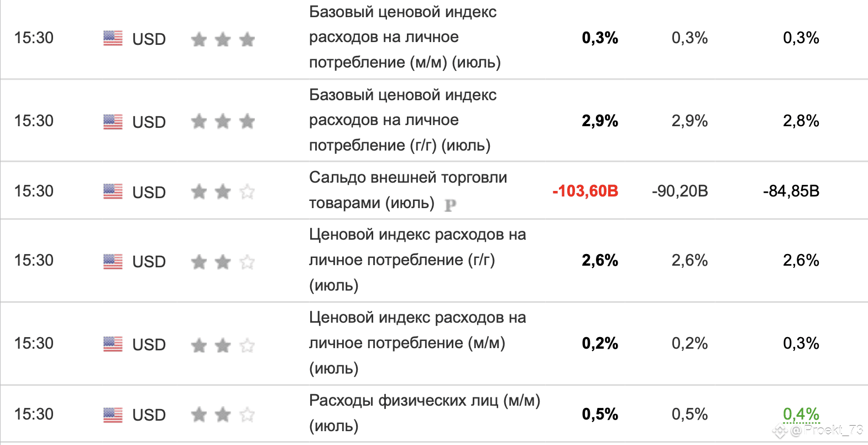Open Ценовой индекс расходов (г/г) event
This screenshot has height=445, width=868.
pos(417,260)
